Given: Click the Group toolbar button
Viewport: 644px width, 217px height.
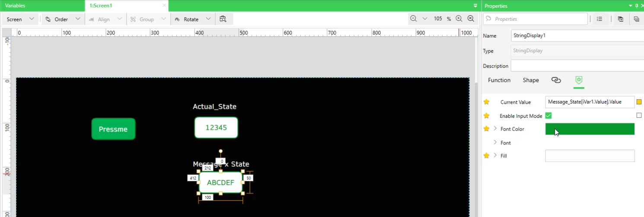Looking at the screenshot, I should (143, 19).
